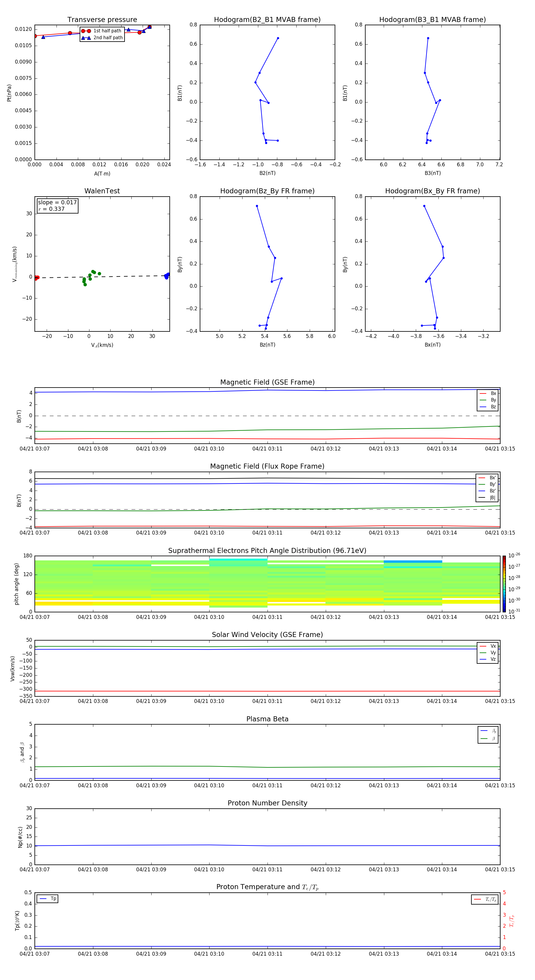Select Bx legend entry in GSE magnetic field panel
The image size is (535, 980).
click(x=488, y=393)
